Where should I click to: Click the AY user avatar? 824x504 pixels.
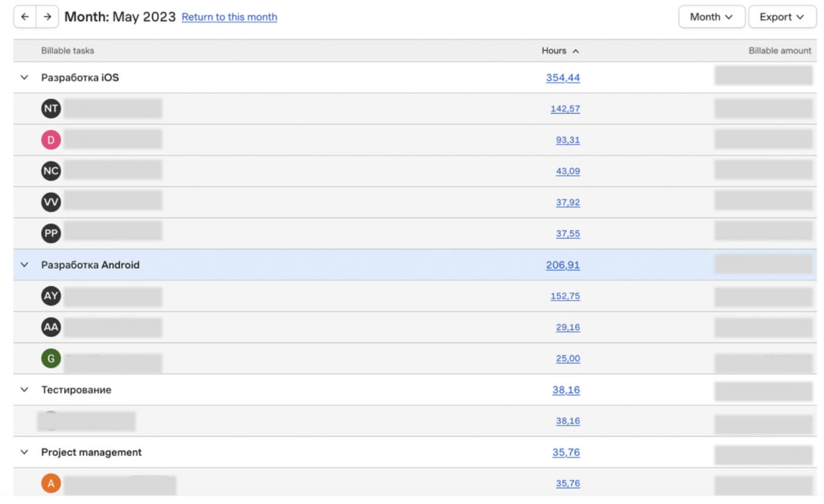click(x=51, y=296)
